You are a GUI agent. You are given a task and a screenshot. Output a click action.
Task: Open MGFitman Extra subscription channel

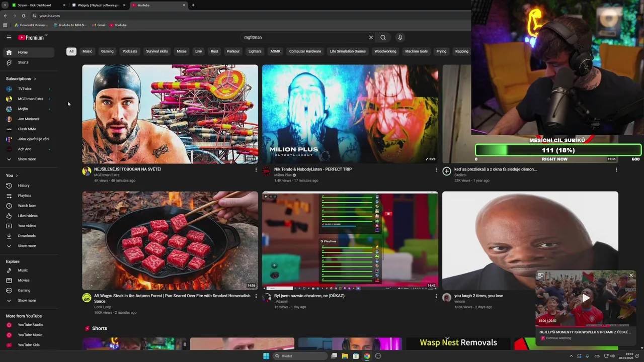pyautogui.click(x=29, y=99)
